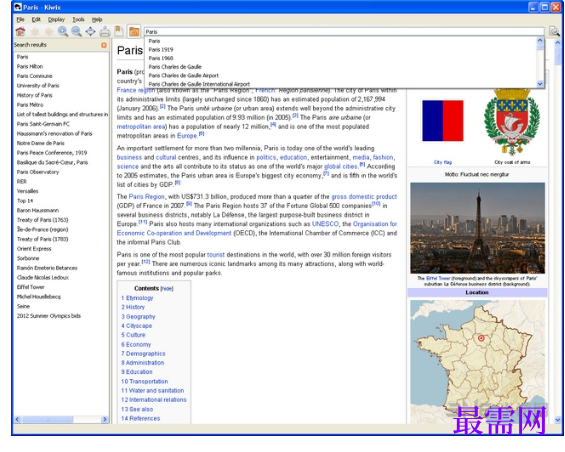Follow the 'metropolitan area' link
The width and height of the screenshot is (565, 452).
coord(141,127)
